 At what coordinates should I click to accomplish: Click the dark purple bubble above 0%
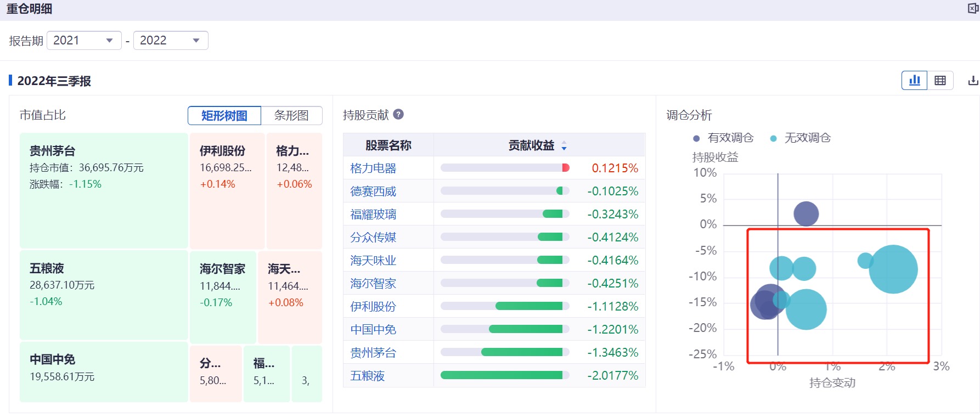click(806, 214)
